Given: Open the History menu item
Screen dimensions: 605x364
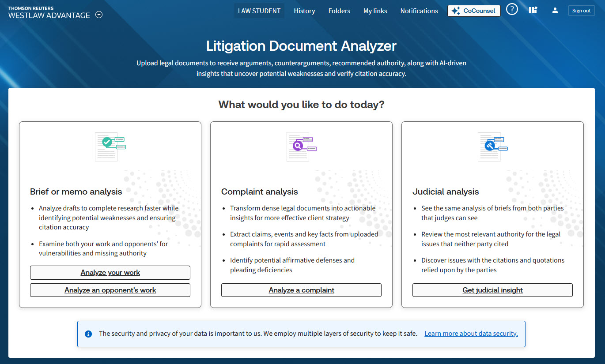Looking at the screenshot, I should 304,11.
